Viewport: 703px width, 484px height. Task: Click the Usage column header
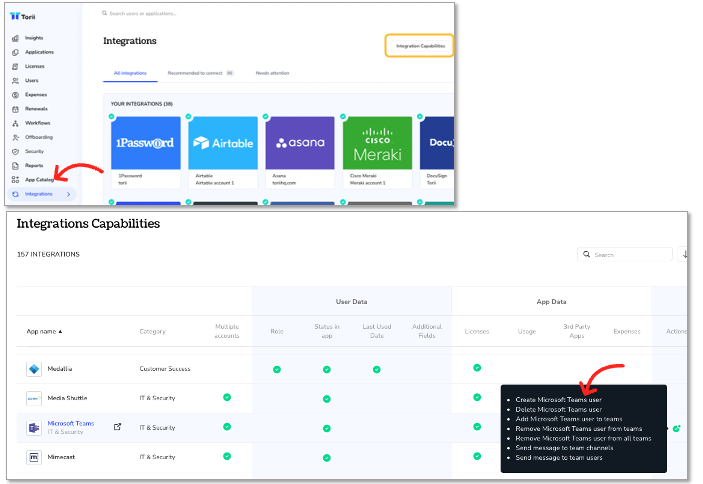click(x=527, y=332)
